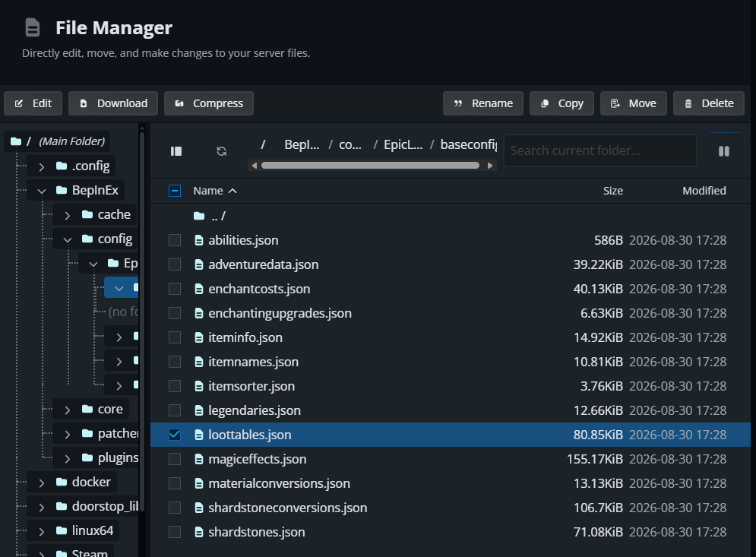Click the loottables.json file icon

(x=198, y=435)
